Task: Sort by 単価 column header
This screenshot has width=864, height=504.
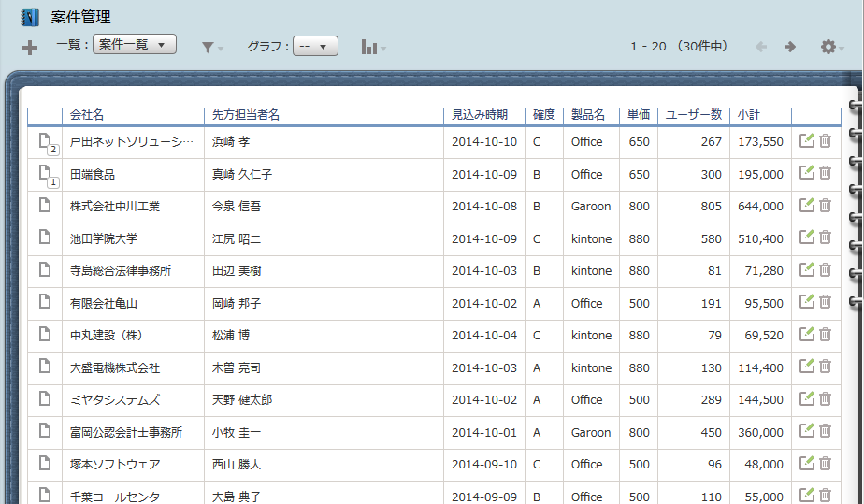Action: [639, 115]
